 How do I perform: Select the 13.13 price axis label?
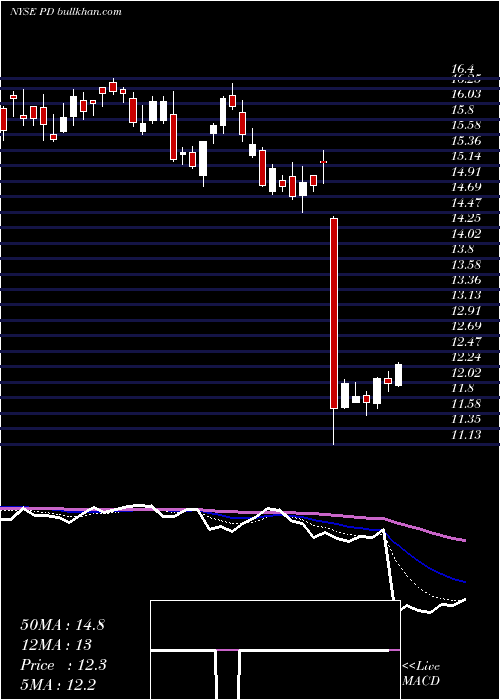(466, 295)
